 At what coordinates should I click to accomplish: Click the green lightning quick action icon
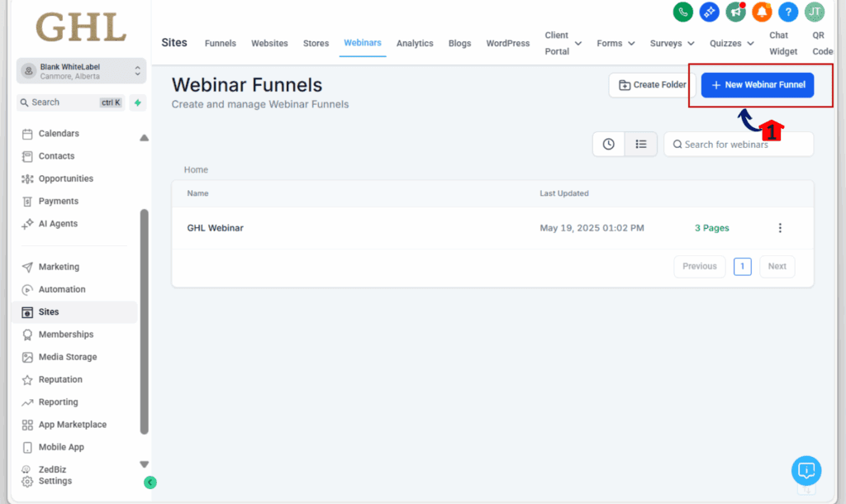pyautogui.click(x=138, y=102)
